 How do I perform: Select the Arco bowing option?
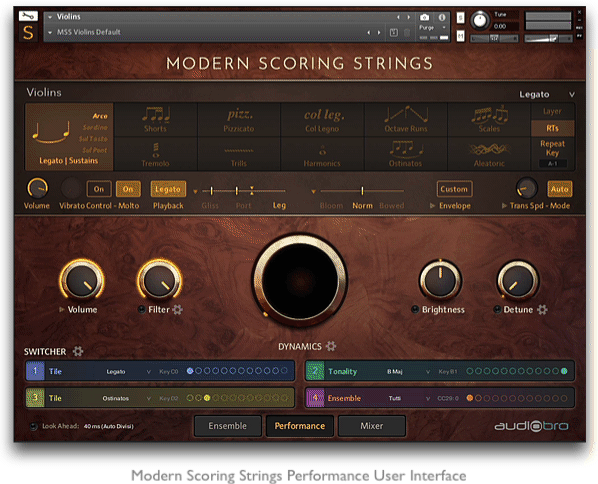(100, 116)
